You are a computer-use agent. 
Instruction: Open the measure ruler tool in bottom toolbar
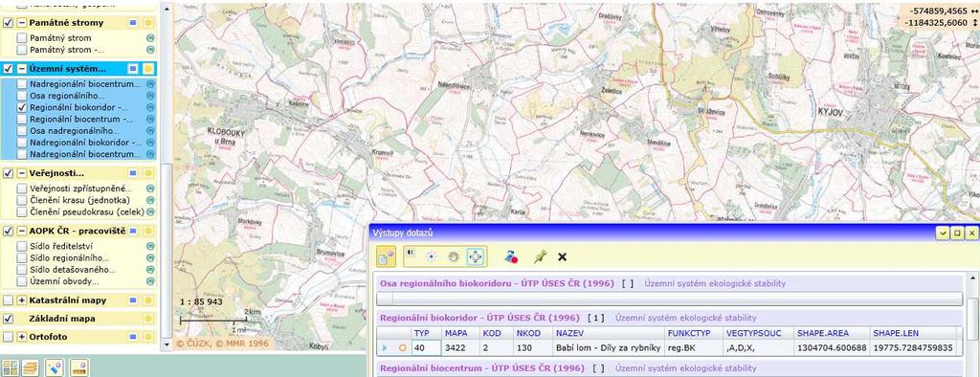(78, 367)
